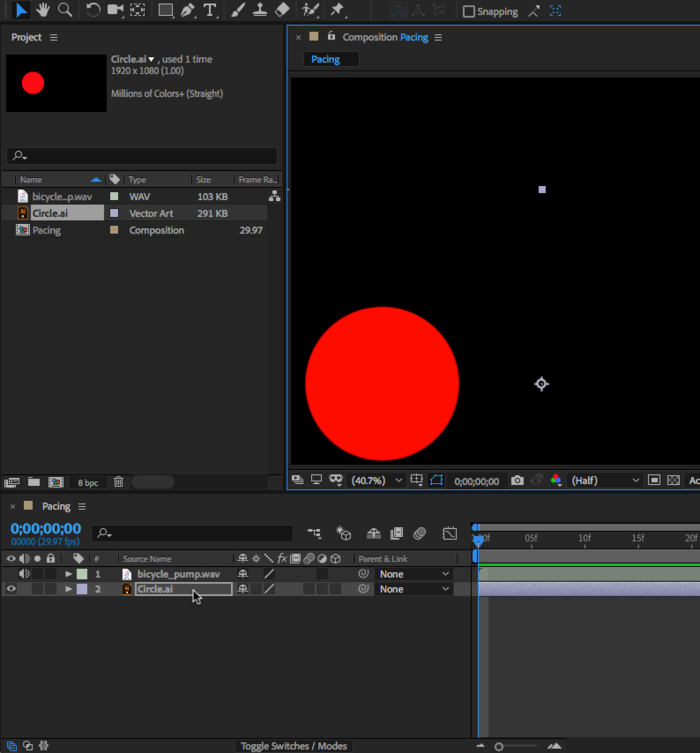Select the Pen tool

click(188, 10)
